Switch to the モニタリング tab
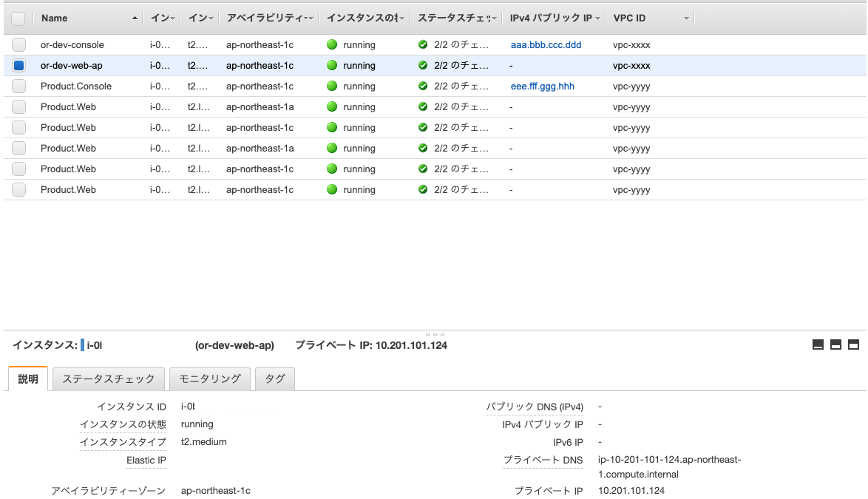This screenshot has height=499, width=868. point(210,379)
